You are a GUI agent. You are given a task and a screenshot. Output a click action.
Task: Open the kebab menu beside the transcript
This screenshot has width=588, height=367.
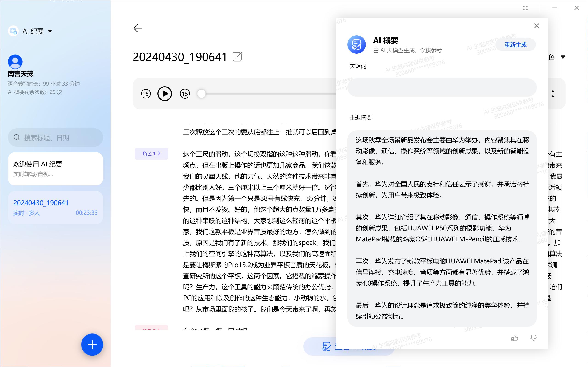(x=553, y=94)
